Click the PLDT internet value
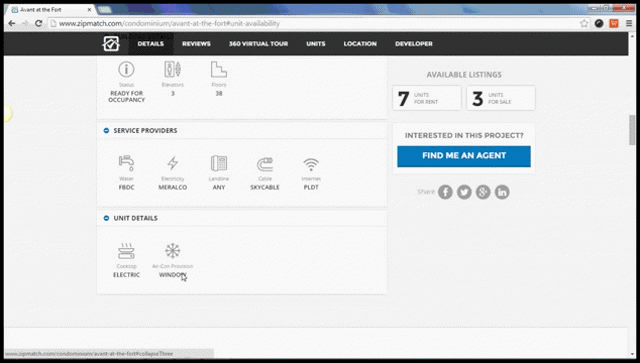 pyautogui.click(x=311, y=187)
